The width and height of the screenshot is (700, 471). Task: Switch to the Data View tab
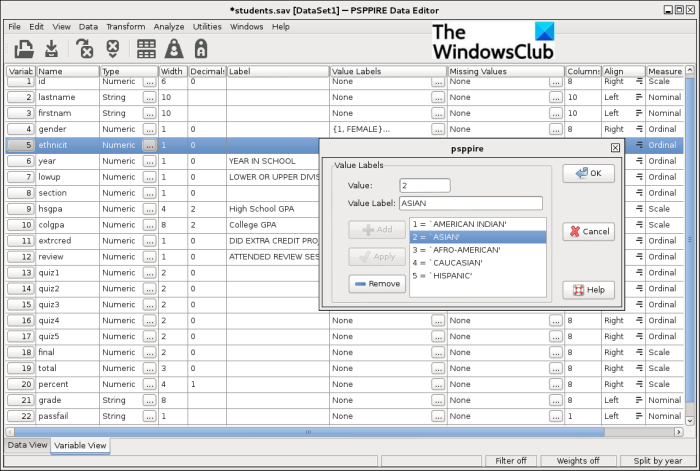(27, 445)
